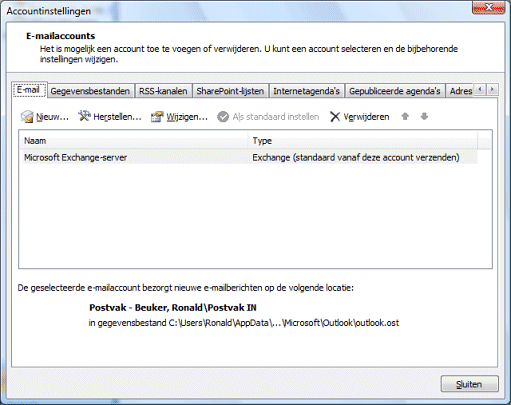Viewport: 511px width, 405px height.
Task: Click the Wijzigen account icon
Action: point(157,117)
